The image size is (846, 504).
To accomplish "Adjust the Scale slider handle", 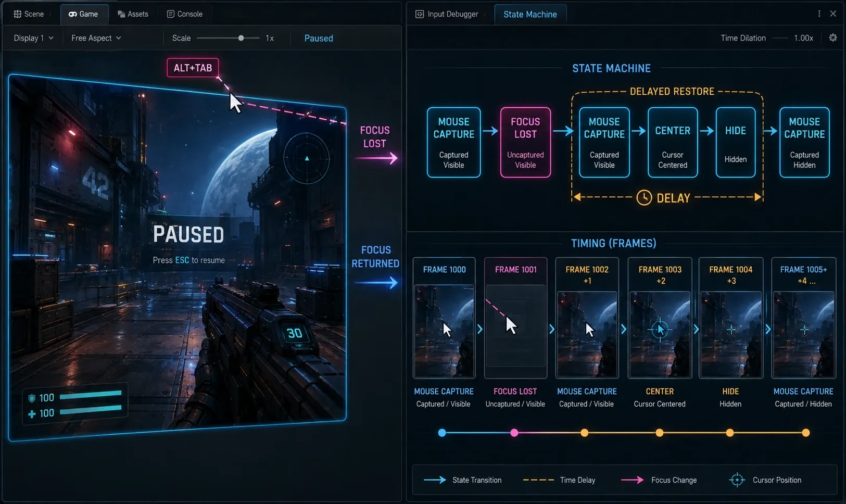I will 241,38.
